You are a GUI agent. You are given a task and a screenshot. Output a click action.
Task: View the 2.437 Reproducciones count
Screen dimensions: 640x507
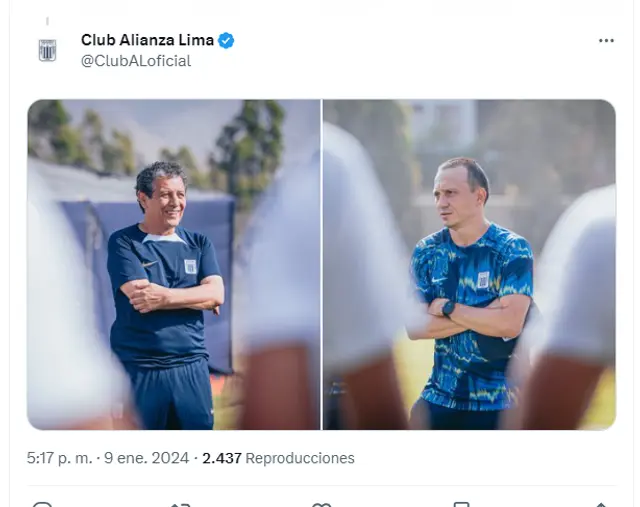pos(278,458)
